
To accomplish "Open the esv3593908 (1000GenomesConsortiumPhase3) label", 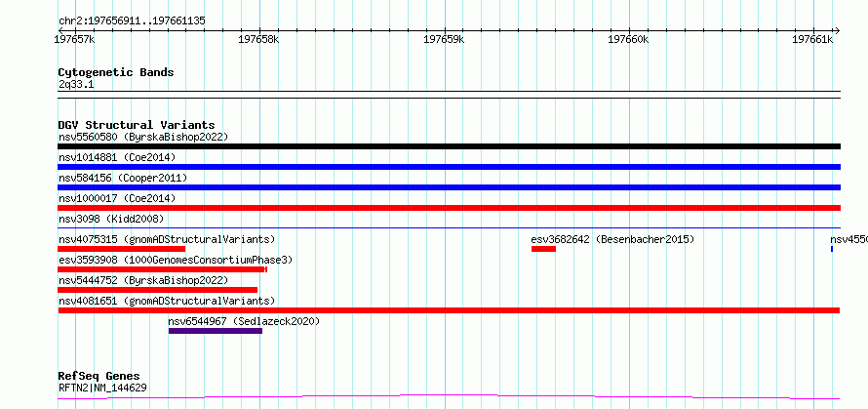I will (x=176, y=260).
